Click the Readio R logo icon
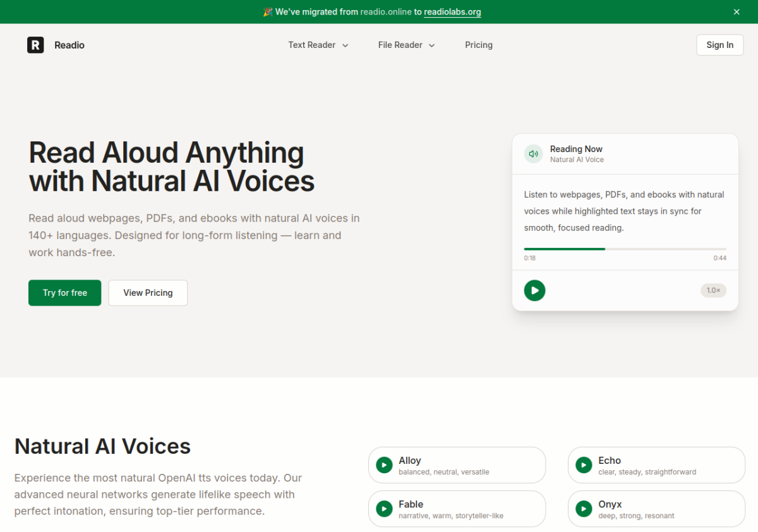The width and height of the screenshot is (758, 532). click(x=35, y=45)
